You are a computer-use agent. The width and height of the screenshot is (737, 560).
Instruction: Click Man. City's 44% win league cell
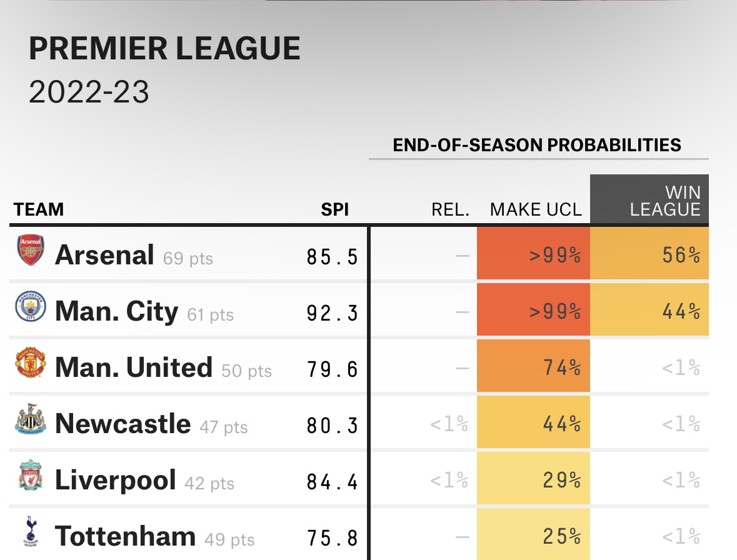pos(649,311)
